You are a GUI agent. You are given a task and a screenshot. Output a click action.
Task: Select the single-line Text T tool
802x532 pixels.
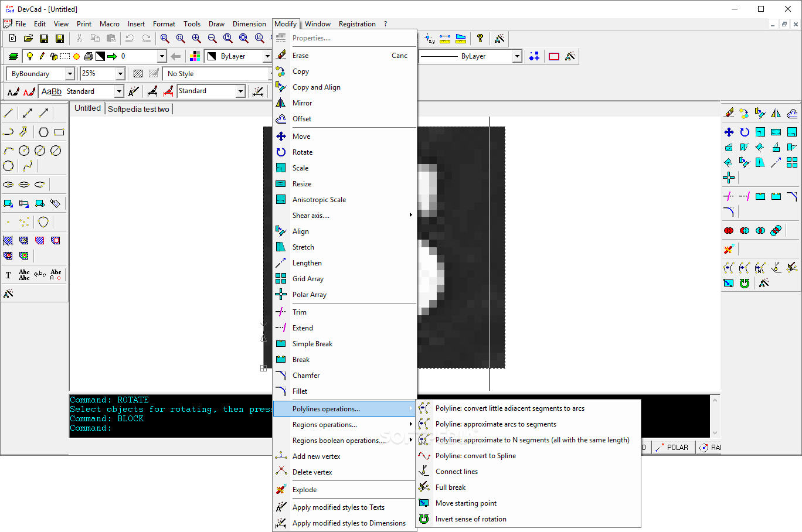[8, 275]
